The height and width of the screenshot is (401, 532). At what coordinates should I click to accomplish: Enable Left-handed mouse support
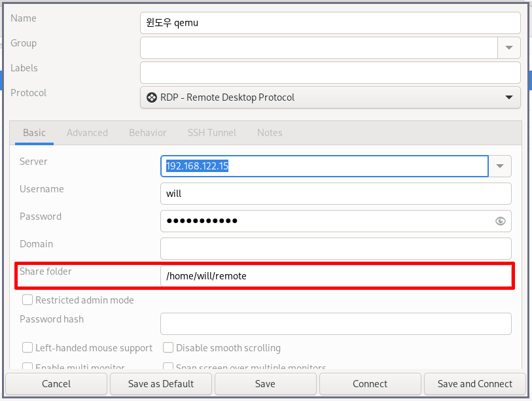27,348
